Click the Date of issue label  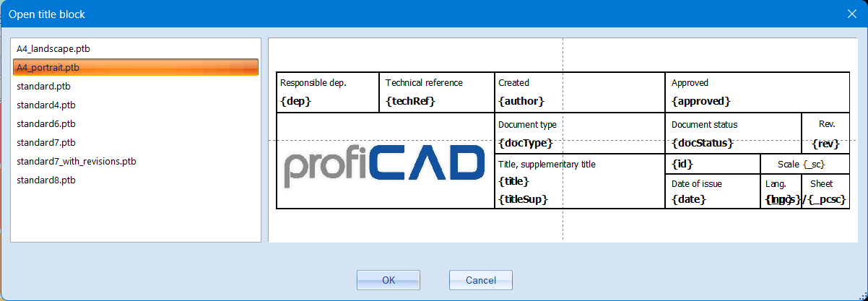697,184
